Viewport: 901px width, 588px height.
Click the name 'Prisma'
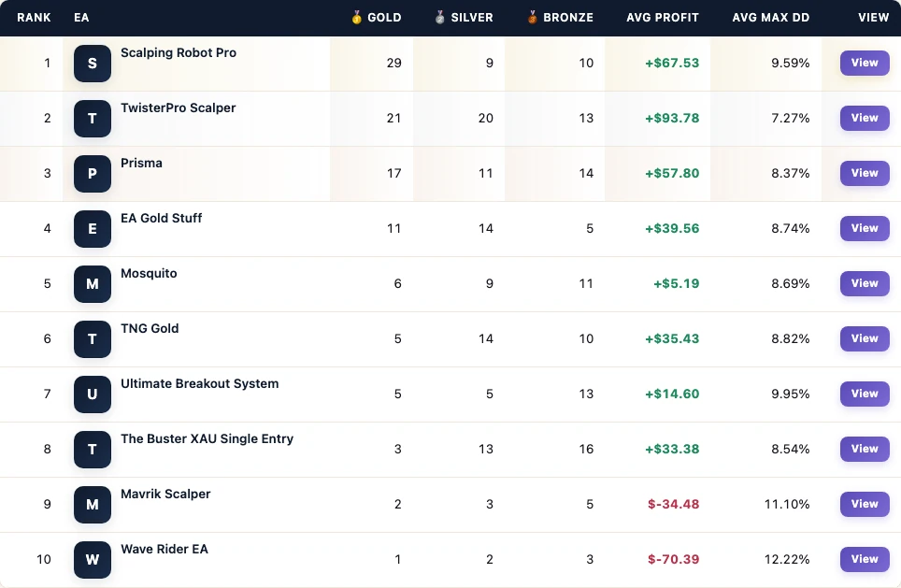click(141, 164)
